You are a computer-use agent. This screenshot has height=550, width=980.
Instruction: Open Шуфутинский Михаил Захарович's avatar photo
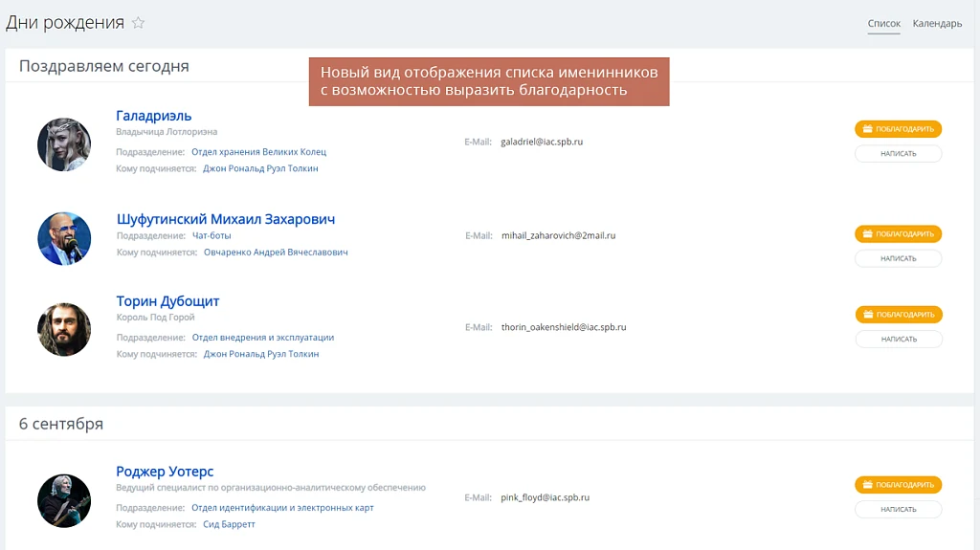click(64, 239)
